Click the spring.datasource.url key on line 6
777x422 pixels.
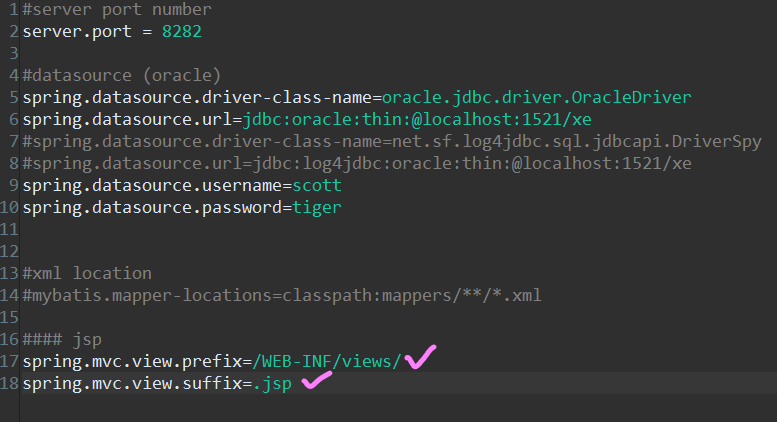127,119
